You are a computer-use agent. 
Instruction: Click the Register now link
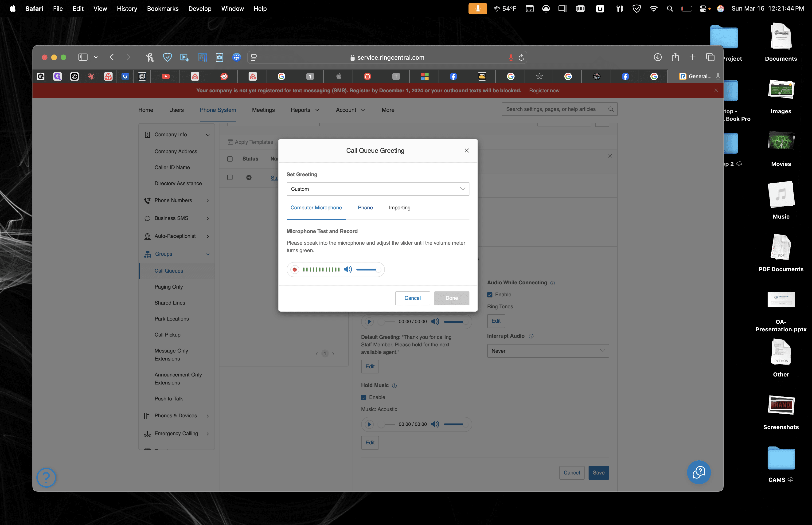tap(544, 91)
